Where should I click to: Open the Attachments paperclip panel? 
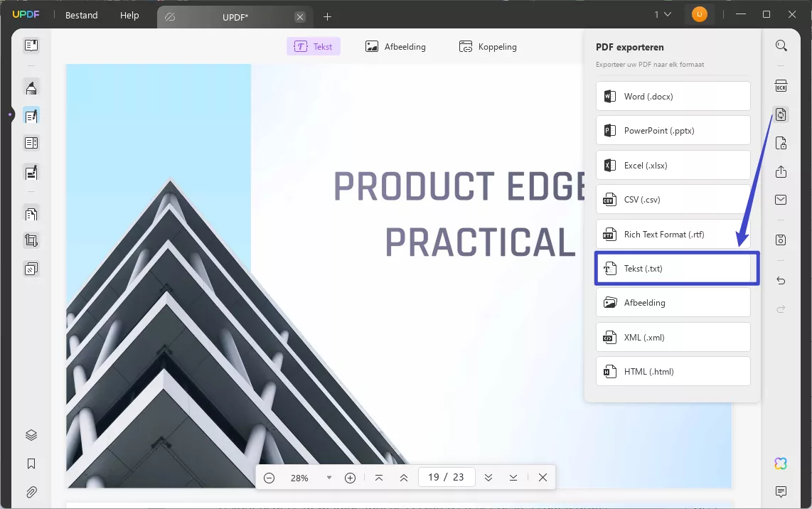click(x=31, y=492)
